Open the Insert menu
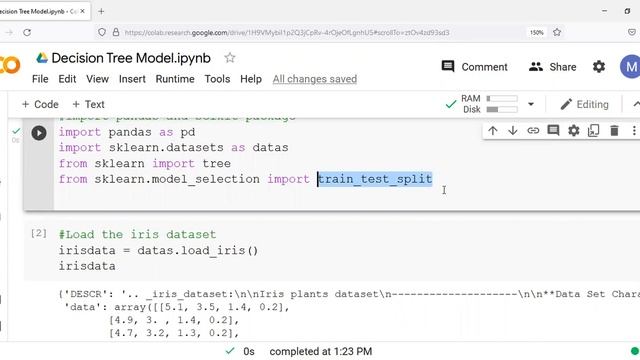This screenshot has height=360, width=640. pos(132,79)
